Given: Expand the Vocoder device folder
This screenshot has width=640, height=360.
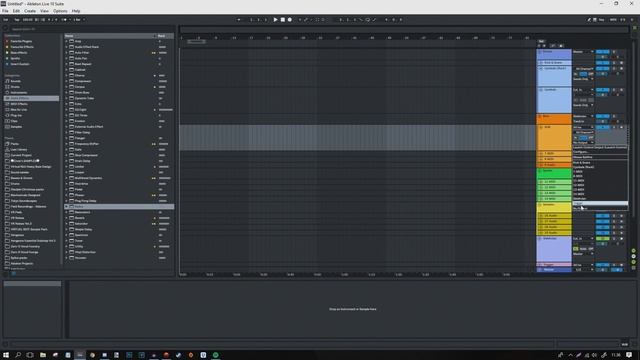Looking at the screenshot, I should coord(66,258).
